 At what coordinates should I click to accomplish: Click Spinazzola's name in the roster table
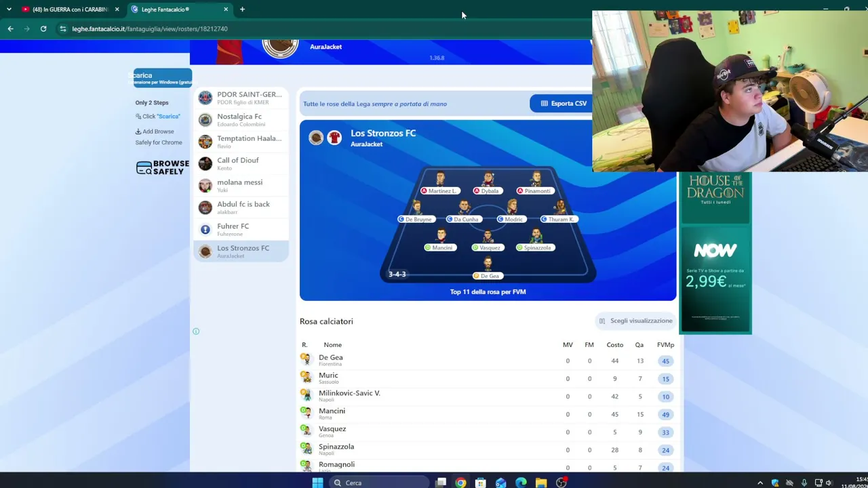336,447
